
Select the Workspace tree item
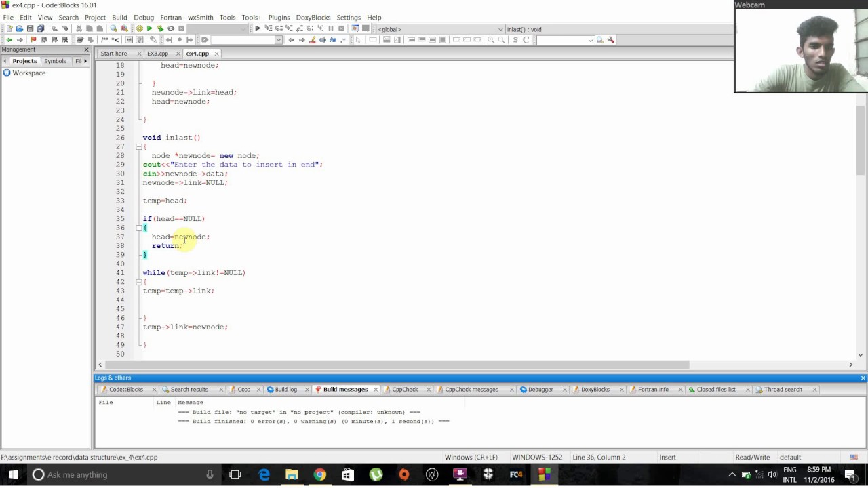pyautogui.click(x=28, y=73)
